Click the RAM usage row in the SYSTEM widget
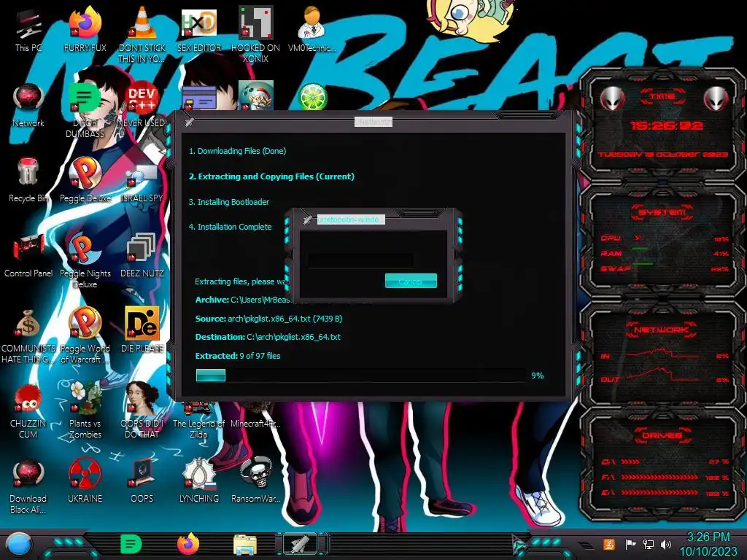 [x=665, y=254]
